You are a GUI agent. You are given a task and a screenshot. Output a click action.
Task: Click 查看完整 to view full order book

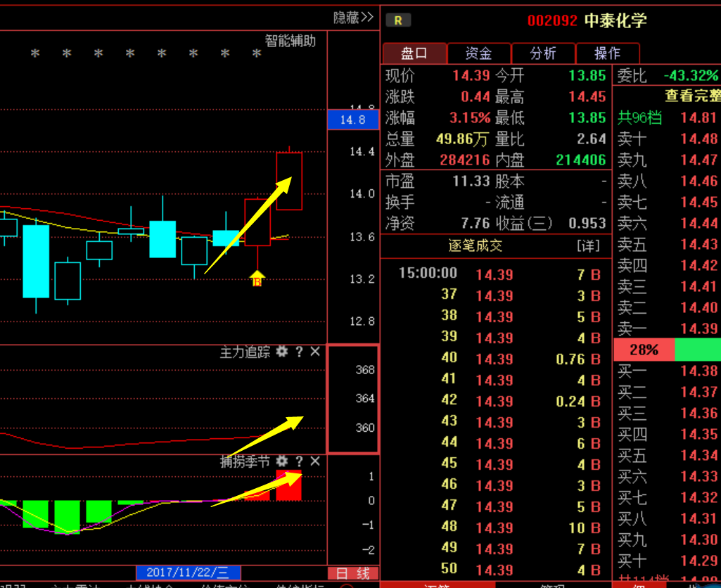pos(692,96)
